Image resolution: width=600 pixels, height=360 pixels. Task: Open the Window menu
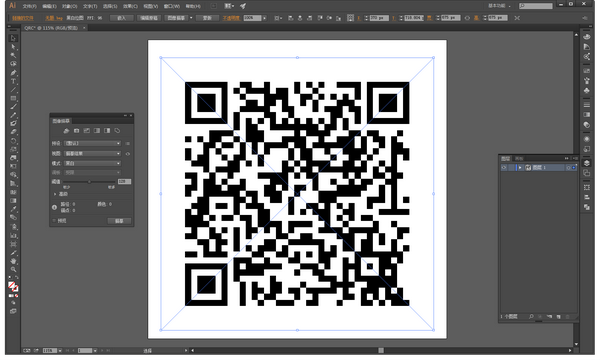click(171, 6)
